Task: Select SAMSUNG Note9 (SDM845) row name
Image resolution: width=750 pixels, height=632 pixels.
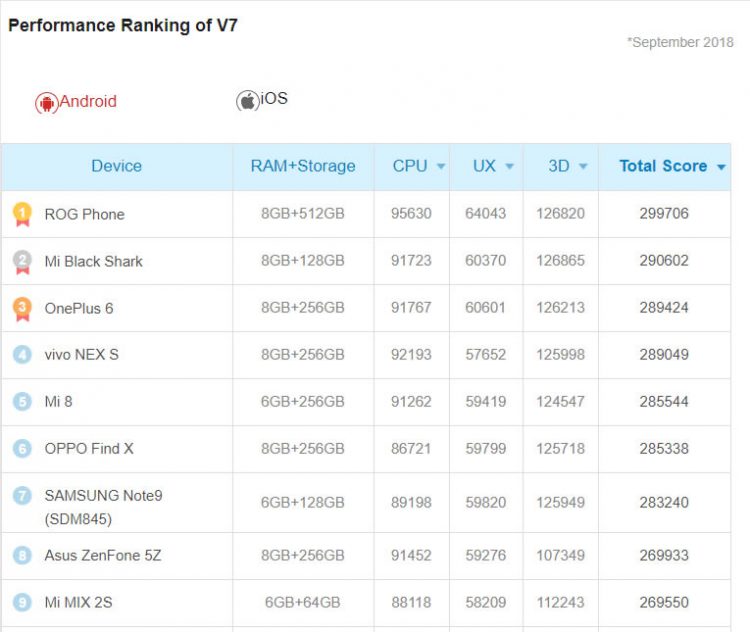Action: coord(103,506)
